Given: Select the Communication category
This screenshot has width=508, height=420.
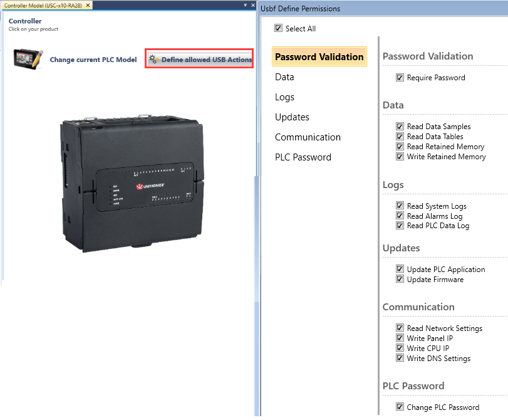Looking at the screenshot, I should click(x=308, y=137).
